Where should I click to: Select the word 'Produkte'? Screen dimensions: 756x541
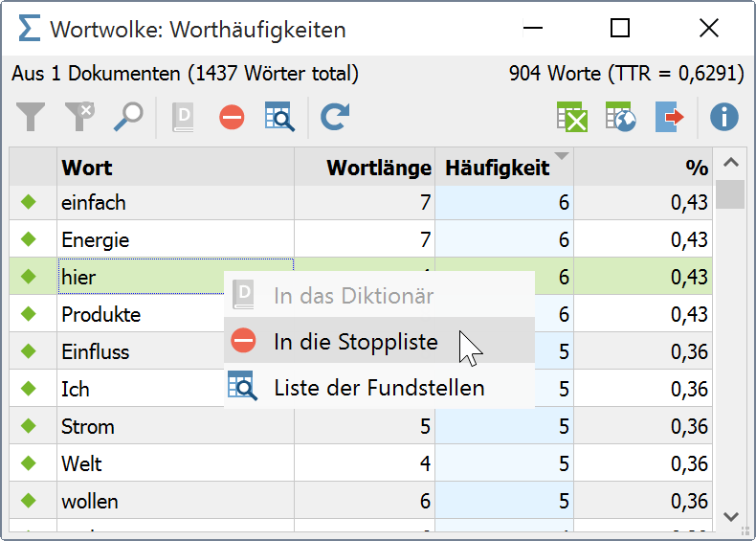coord(101,315)
